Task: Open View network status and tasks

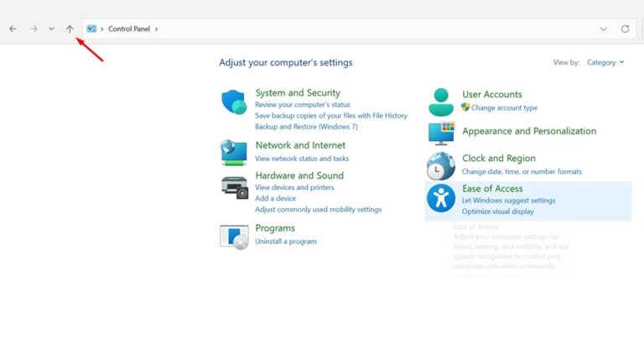Action: [302, 159]
